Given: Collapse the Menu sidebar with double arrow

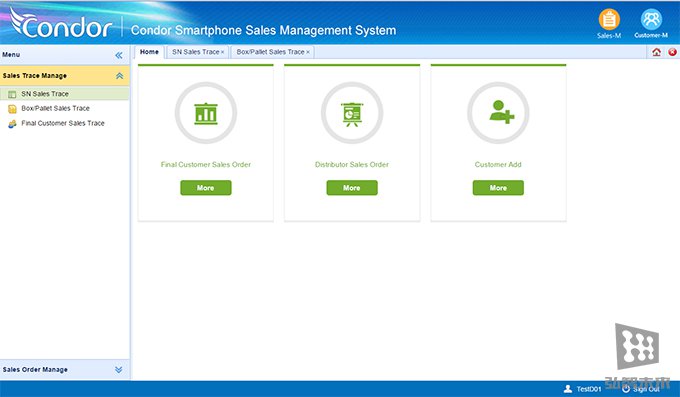Looking at the screenshot, I should click(x=118, y=55).
